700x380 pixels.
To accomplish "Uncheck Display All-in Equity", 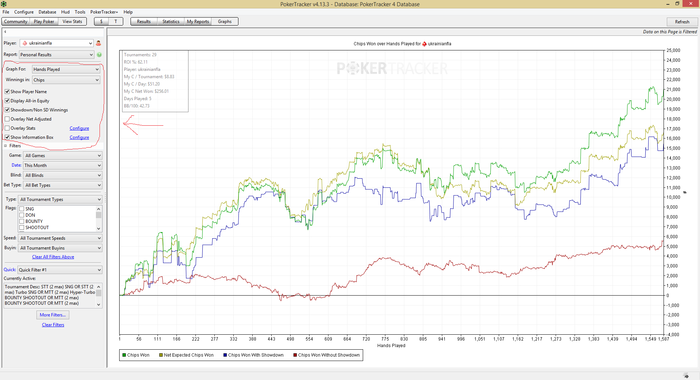I will [x=7, y=100].
